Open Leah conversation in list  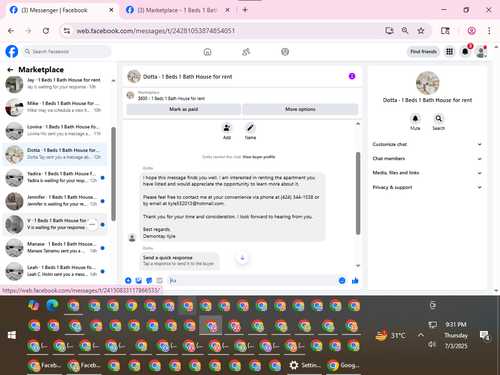point(55,271)
